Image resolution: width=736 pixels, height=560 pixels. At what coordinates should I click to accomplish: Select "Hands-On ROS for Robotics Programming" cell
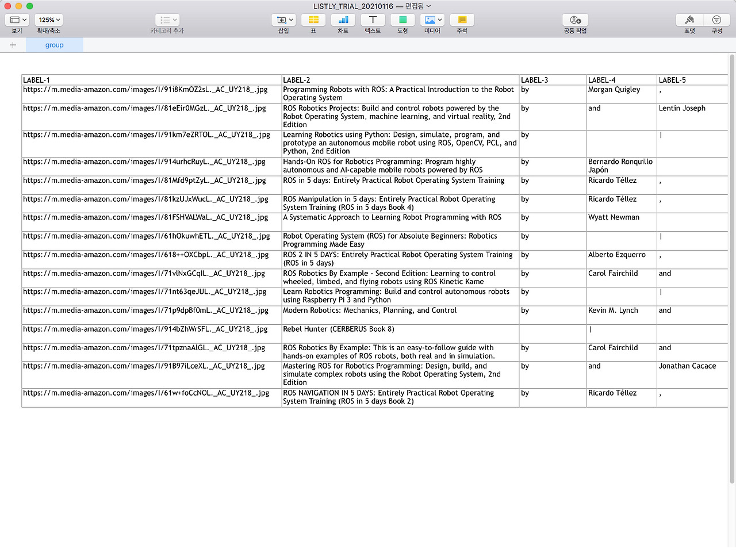[400, 166]
